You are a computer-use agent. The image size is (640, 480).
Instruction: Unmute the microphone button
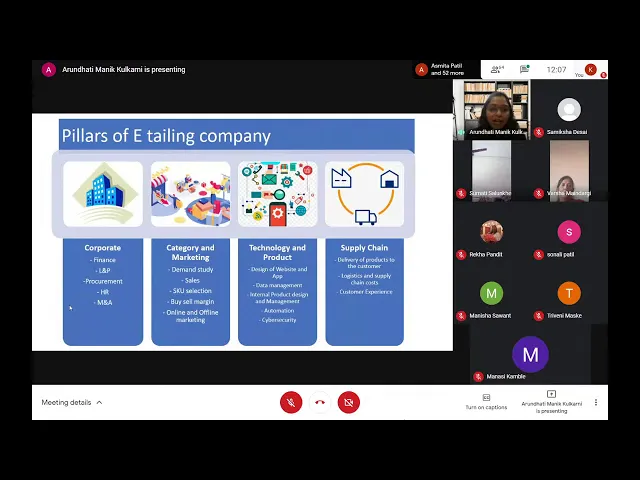coord(291,402)
